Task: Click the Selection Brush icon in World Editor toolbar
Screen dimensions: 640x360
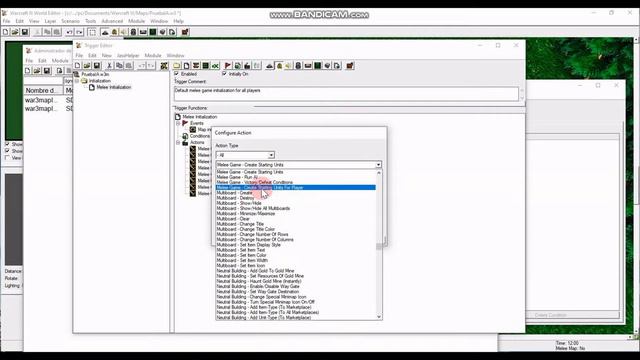Action: pos(92,32)
